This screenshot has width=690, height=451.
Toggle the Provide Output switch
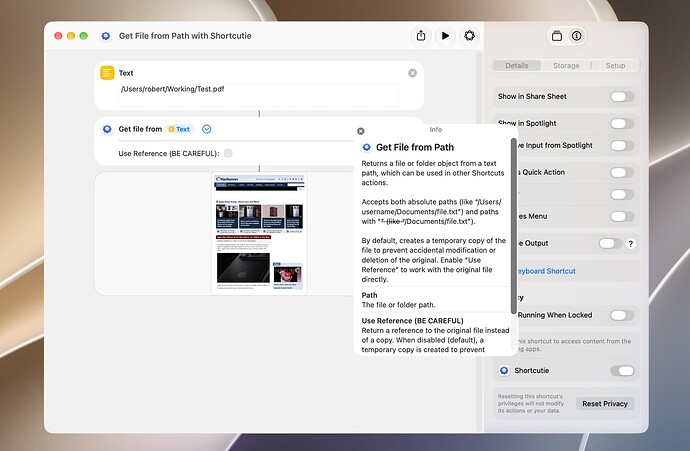click(610, 243)
